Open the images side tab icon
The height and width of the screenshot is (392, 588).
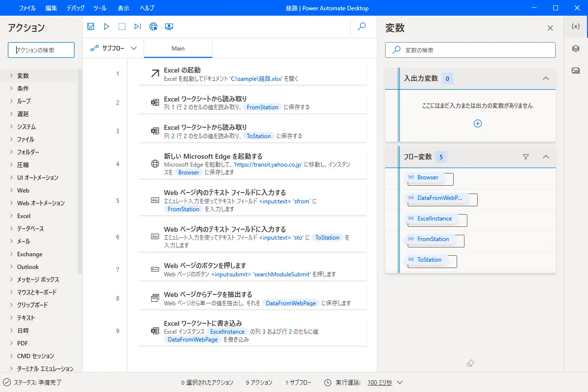coord(576,71)
